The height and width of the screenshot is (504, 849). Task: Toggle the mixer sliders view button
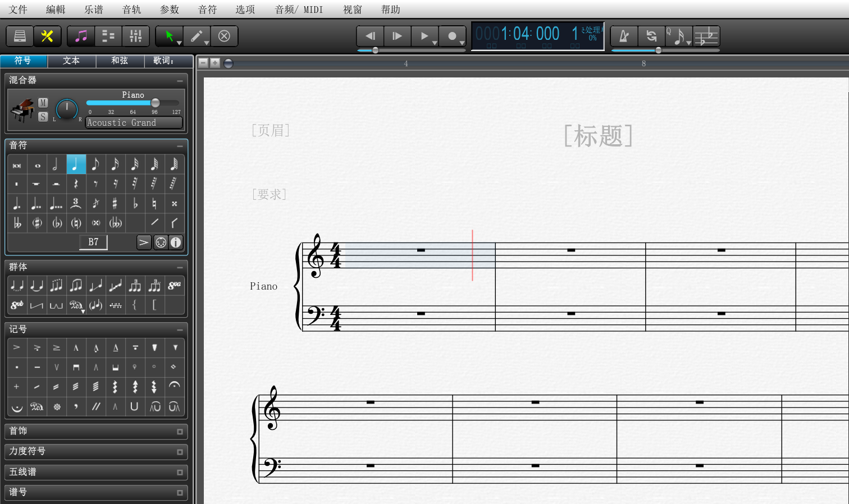tap(136, 36)
